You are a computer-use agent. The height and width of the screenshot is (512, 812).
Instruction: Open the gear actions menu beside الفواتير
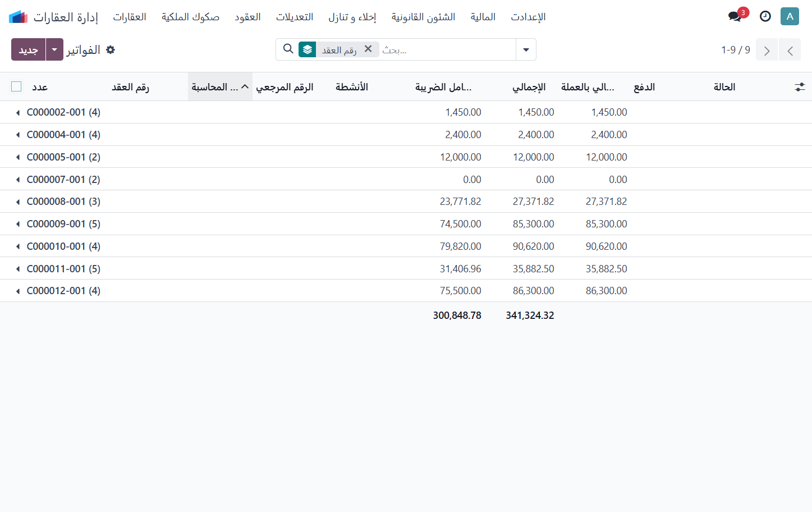(111, 50)
